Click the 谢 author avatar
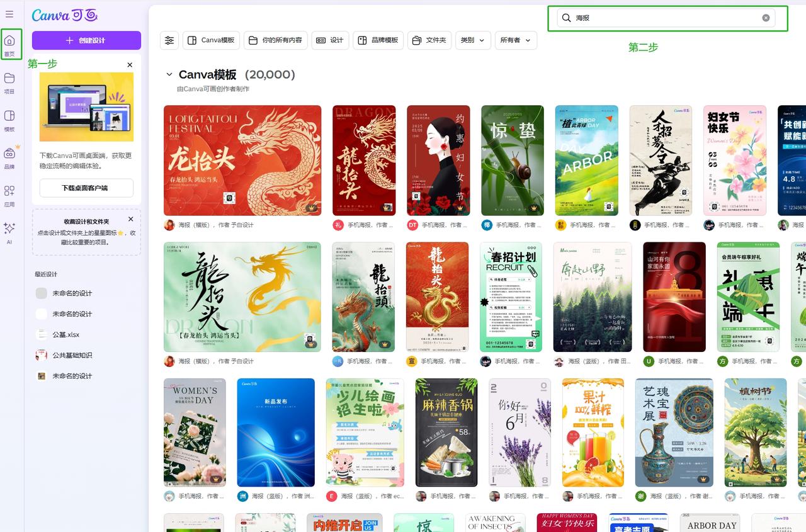Viewport: 806px width, 532px height. pyautogui.click(x=641, y=496)
